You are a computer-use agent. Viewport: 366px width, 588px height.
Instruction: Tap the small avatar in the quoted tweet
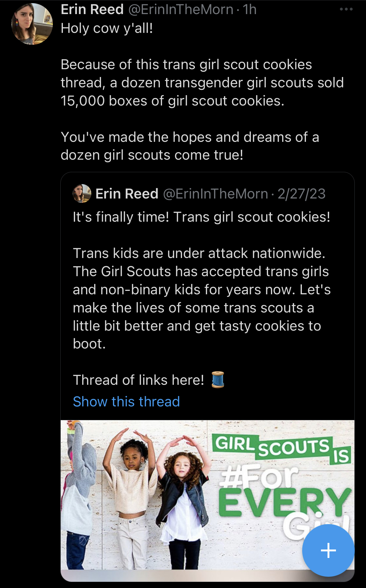(x=82, y=193)
